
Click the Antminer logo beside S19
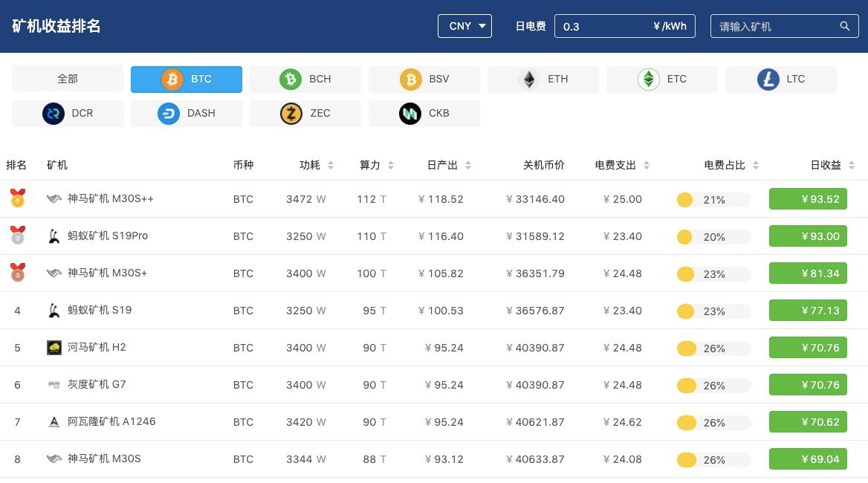click(54, 311)
